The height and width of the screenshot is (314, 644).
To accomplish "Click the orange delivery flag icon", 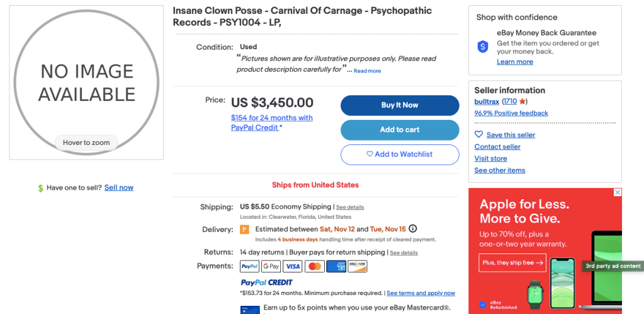I will pos(244,230).
